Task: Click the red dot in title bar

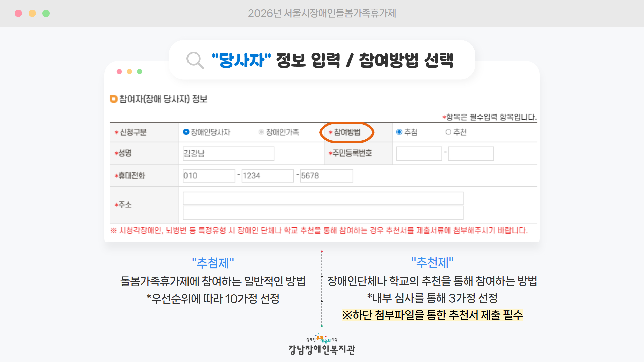Action: [x=18, y=13]
